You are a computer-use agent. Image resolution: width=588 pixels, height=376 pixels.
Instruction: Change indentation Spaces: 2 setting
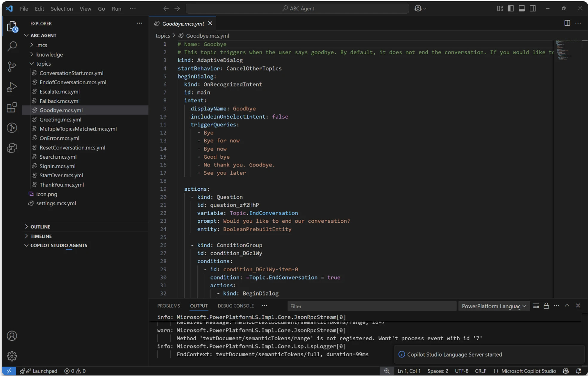[438, 371]
